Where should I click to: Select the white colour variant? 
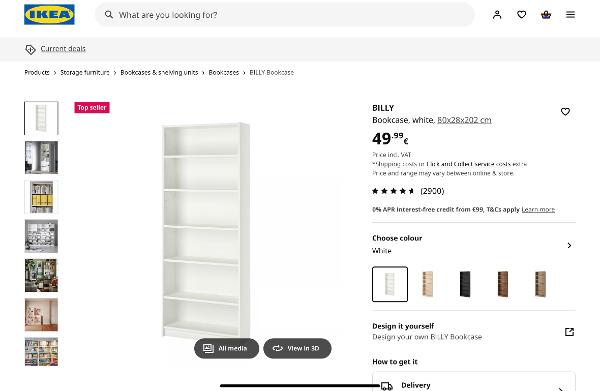[390, 284]
